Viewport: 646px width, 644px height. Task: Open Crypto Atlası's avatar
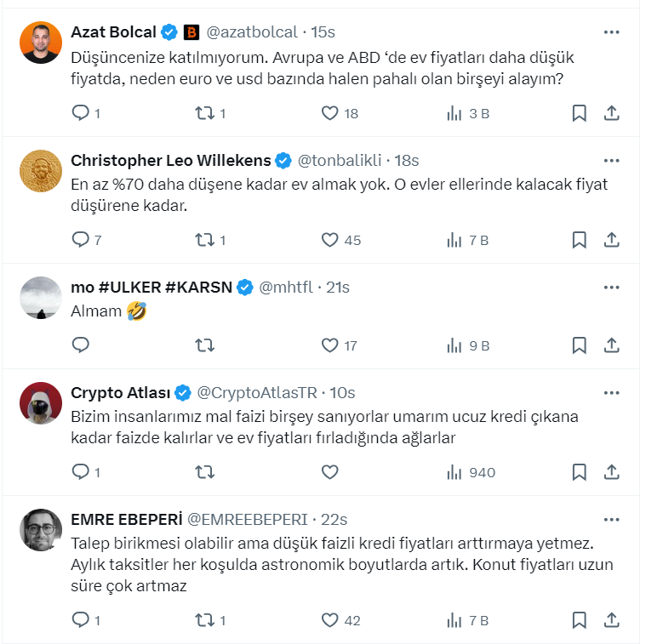click(x=41, y=403)
